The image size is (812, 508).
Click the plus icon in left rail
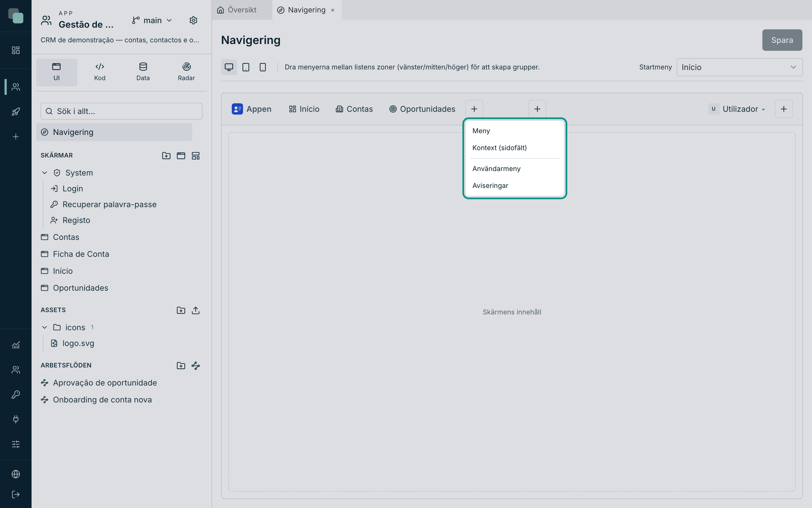pos(16,136)
